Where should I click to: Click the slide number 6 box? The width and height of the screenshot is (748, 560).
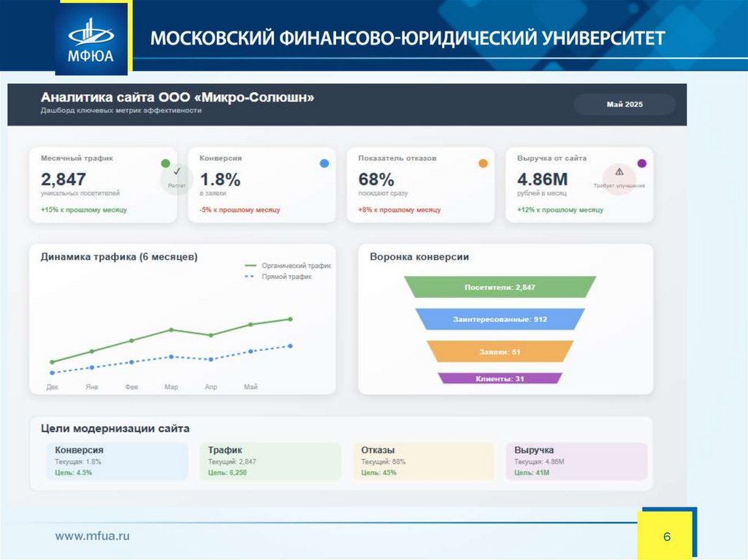tap(665, 536)
